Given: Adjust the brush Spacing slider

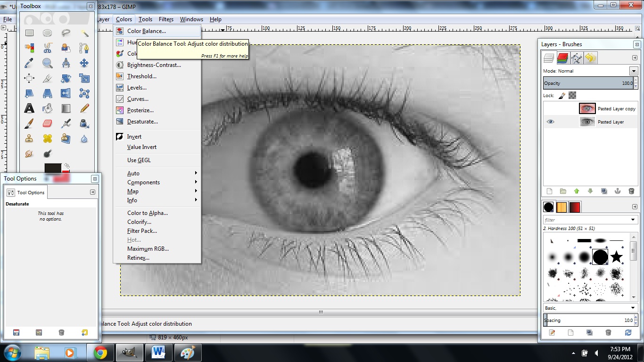Looking at the screenshot, I should pyautogui.click(x=588, y=320).
